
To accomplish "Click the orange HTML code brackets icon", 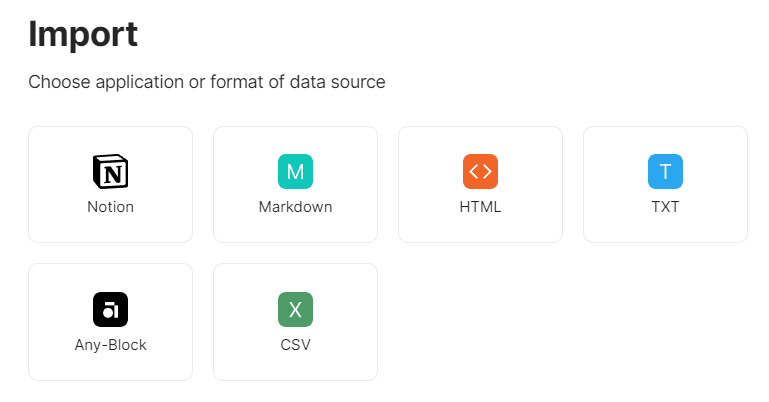I will [x=480, y=172].
